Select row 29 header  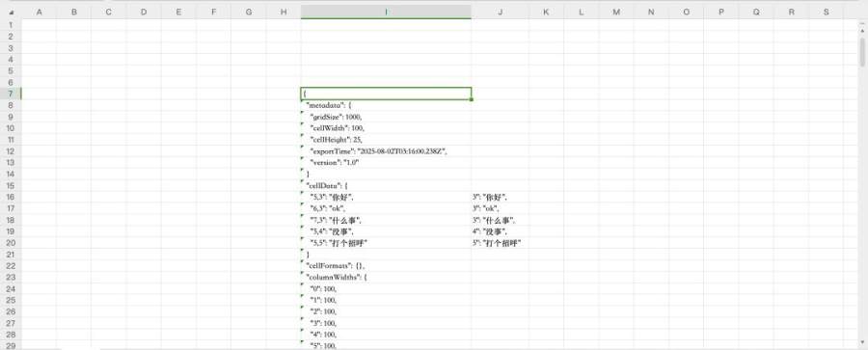[11, 346]
